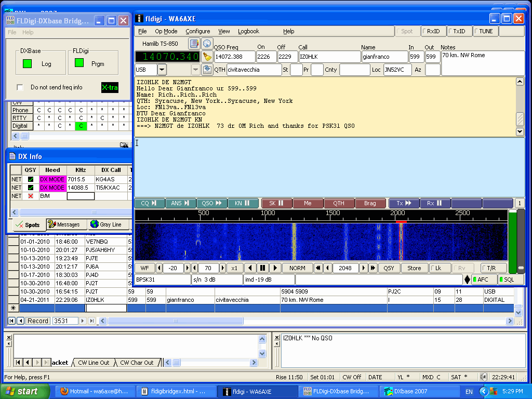Click the X-tra button in the Bridge window

(110, 87)
